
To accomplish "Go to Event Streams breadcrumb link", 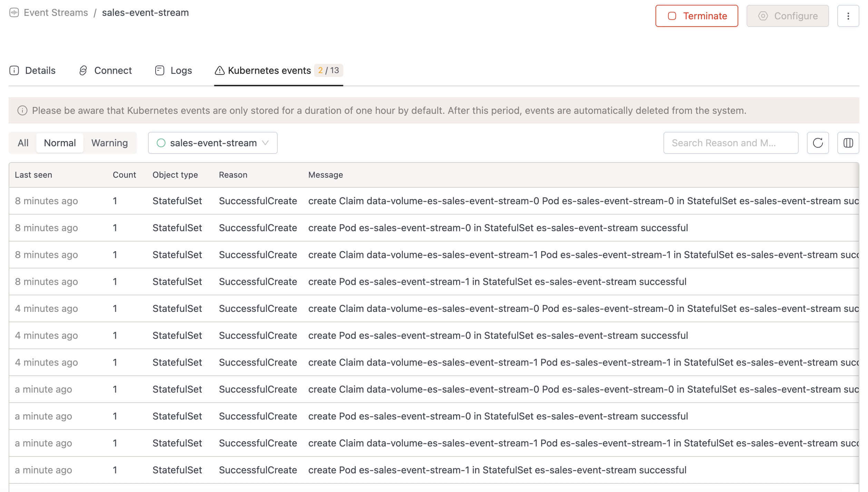I will pos(56,13).
